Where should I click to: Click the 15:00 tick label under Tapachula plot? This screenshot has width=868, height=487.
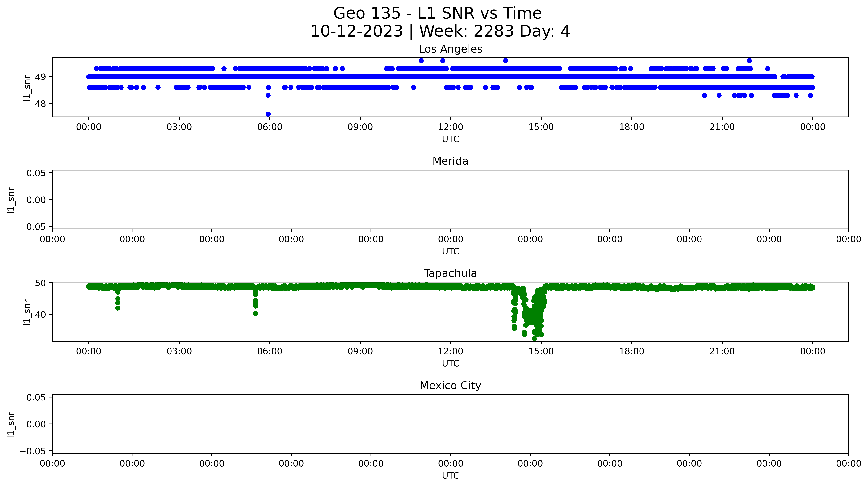[541, 351]
